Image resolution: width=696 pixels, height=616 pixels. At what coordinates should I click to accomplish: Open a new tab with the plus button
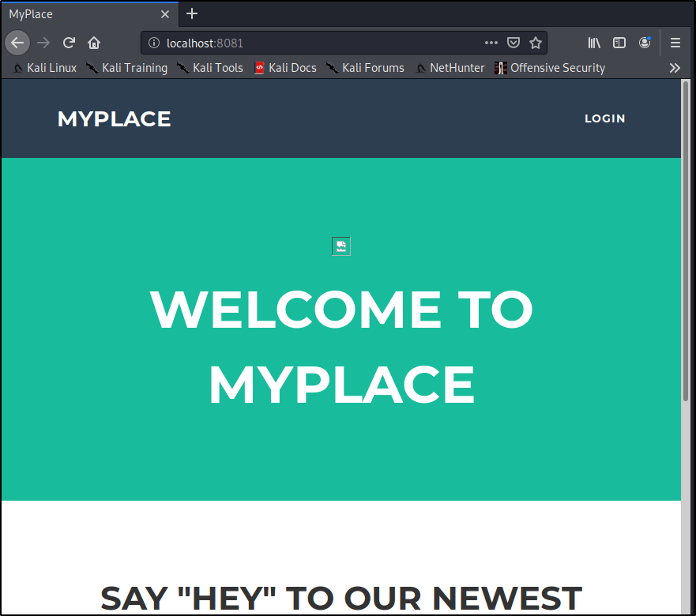192,14
